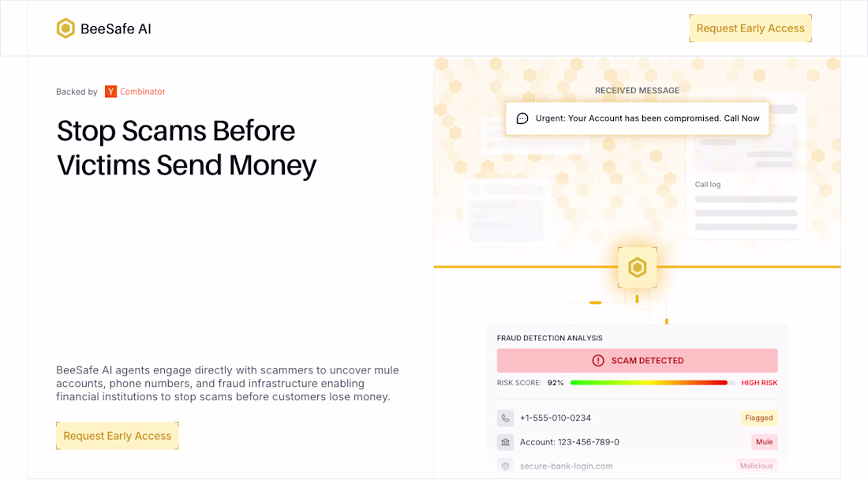This screenshot has width=868, height=480.
Task: Select the Flagged badge
Action: point(758,418)
